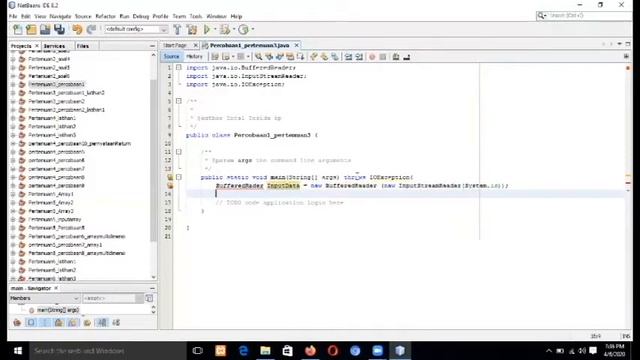Toggle Show Non-Public Members in Navigator

point(59,322)
